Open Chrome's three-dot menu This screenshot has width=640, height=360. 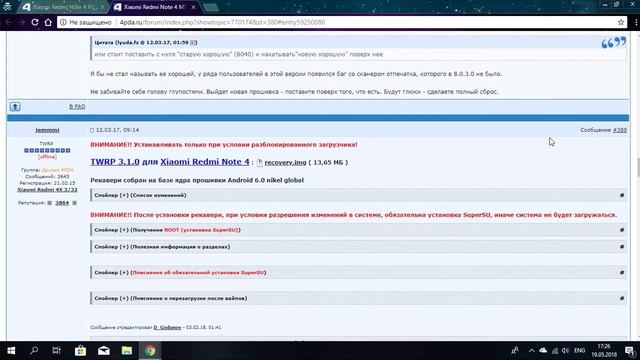636,22
